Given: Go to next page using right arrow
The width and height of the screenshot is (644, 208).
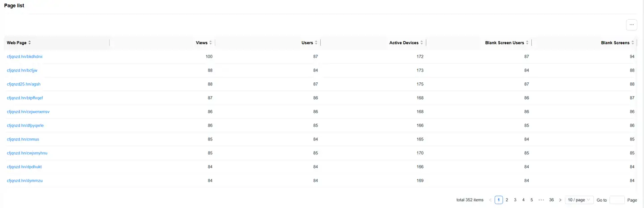Looking at the screenshot, I should 560,200.
